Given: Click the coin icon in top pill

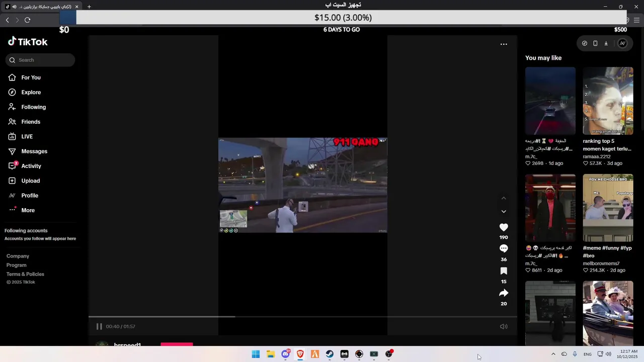Looking at the screenshot, I should tap(584, 43).
